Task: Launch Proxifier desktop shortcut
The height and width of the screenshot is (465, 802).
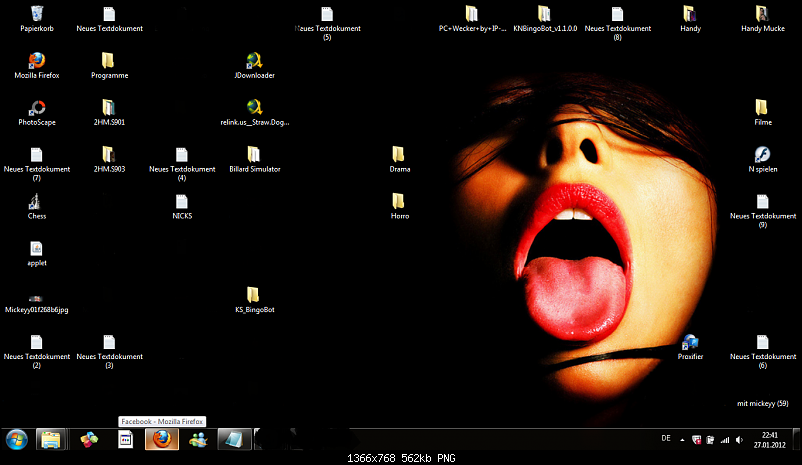Action: pos(690,347)
